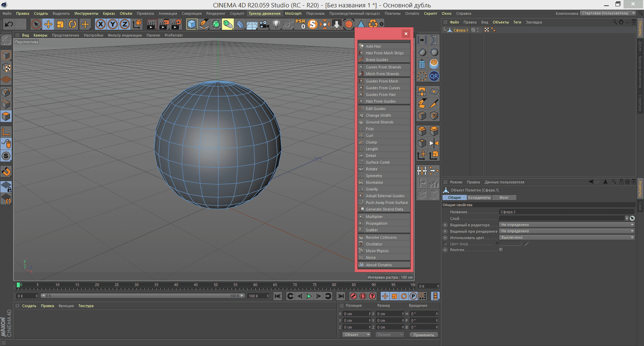This screenshot has width=644, height=346.
Task: Open Видимый в редакторе dropdown
Action: click(x=567, y=225)
